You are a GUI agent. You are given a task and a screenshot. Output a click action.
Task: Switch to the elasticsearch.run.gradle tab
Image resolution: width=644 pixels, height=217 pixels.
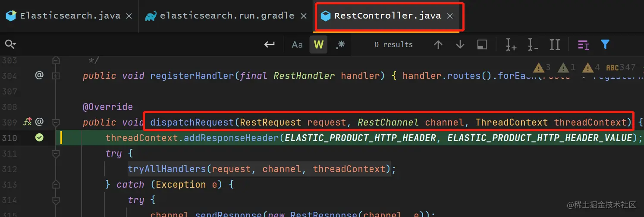226,16
